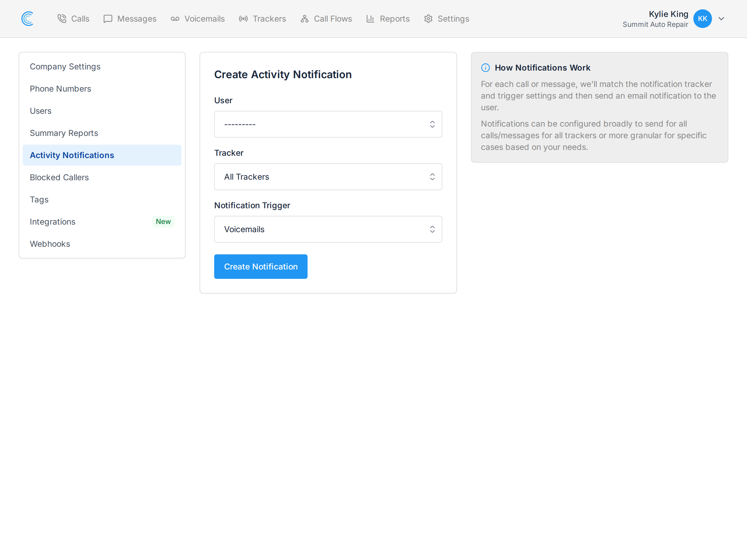Open the User dropdown
The height and width of the screenshot is (560, 747).
328,124
